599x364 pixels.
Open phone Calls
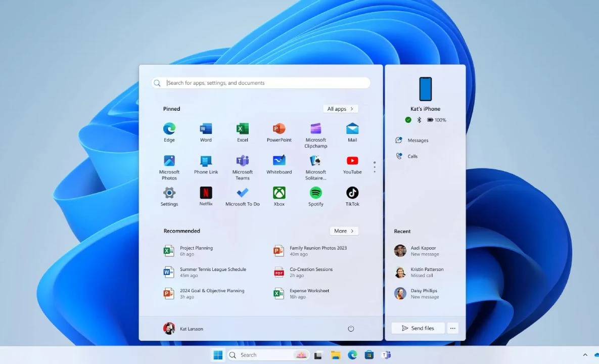(406, 156)
